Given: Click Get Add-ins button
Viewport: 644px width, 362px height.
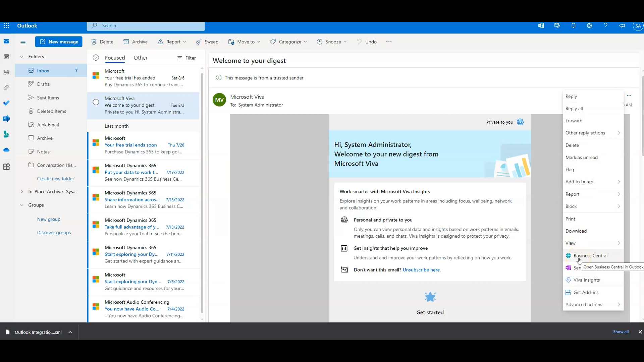Looking at the screenshot, I should pyautogui.click(x=586, y=292).
